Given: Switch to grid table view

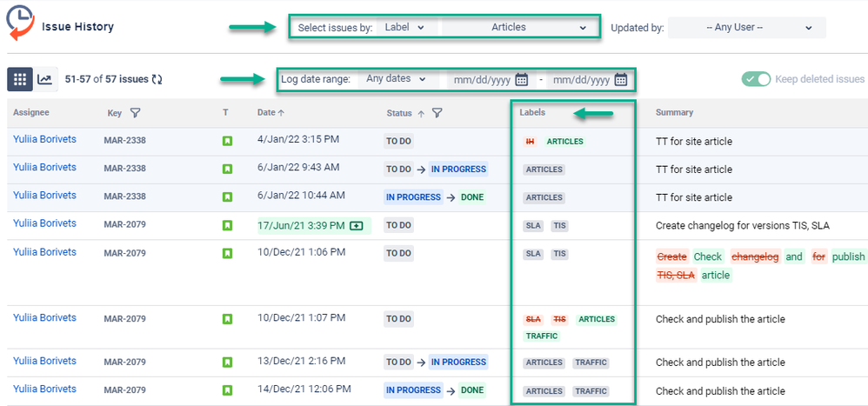Looking at the screenshot, I should 20,80.
